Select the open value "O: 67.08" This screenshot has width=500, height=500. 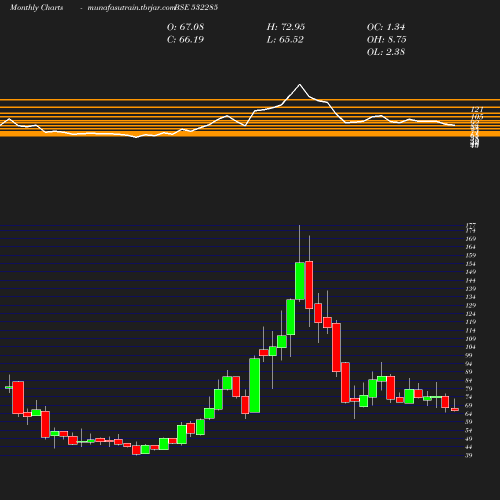click(185, 27)
